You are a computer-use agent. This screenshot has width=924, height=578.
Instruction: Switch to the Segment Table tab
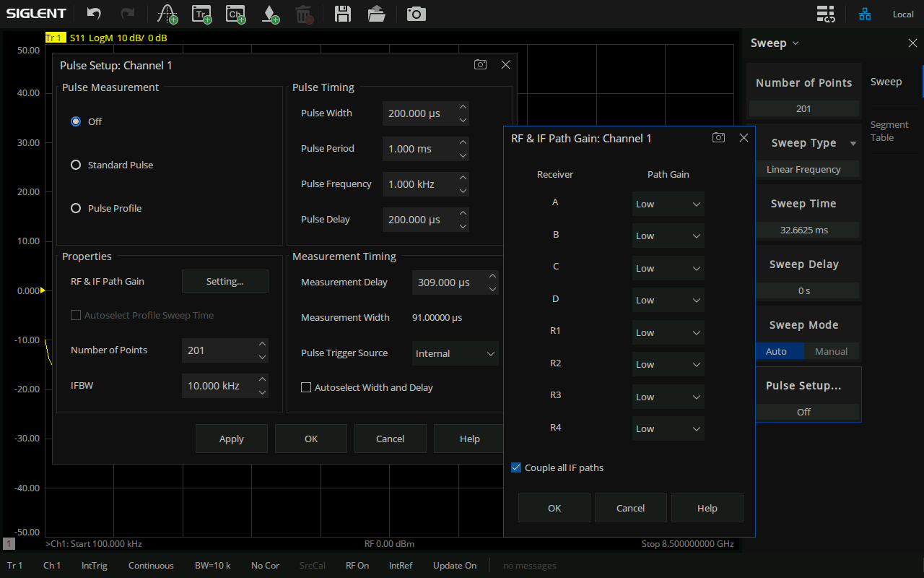[x=889, y=131]
